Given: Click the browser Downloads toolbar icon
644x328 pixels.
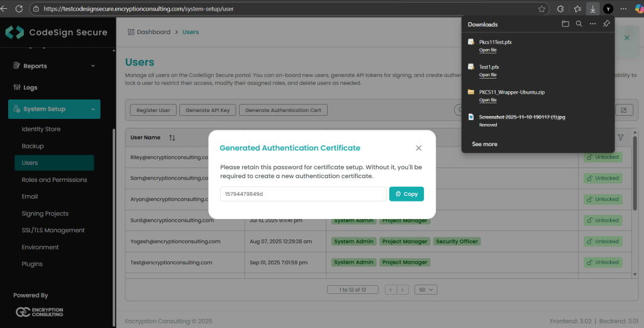Looking at the screenshot, I should (592, 9).
